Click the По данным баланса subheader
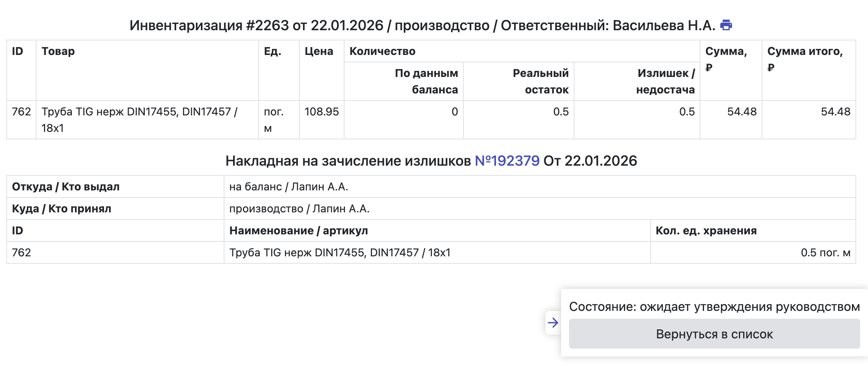868x369 pixels. tap(426, 81)
